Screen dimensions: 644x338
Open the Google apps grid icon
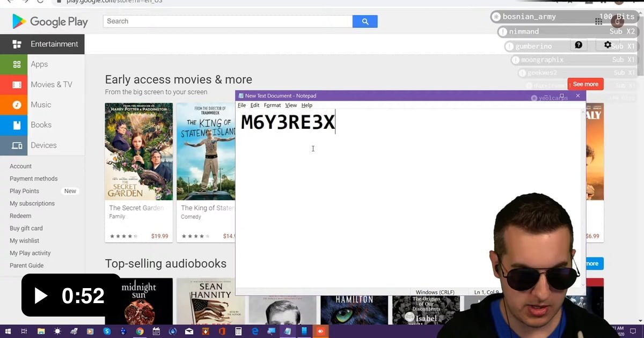coord(598,21)
